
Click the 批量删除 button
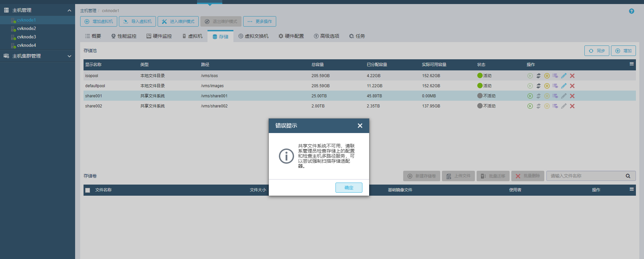pos(528,176)
